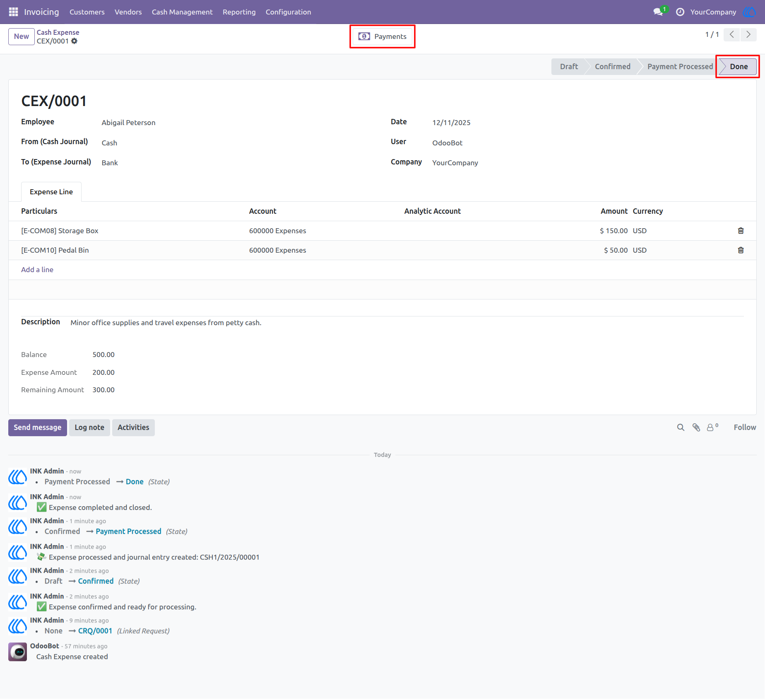Click Add a line link
Viewport: 765px width, 700px height.
pos(37,270)
